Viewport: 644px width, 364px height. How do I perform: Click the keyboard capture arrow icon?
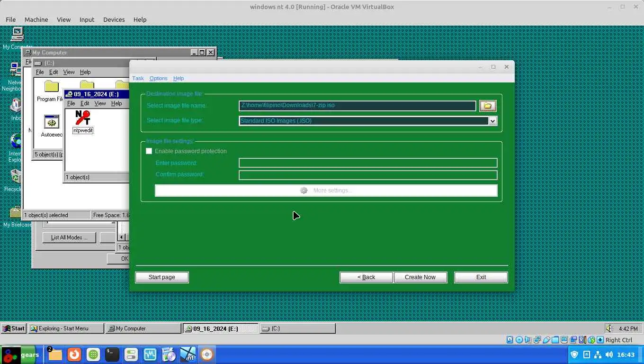point(600,340)
